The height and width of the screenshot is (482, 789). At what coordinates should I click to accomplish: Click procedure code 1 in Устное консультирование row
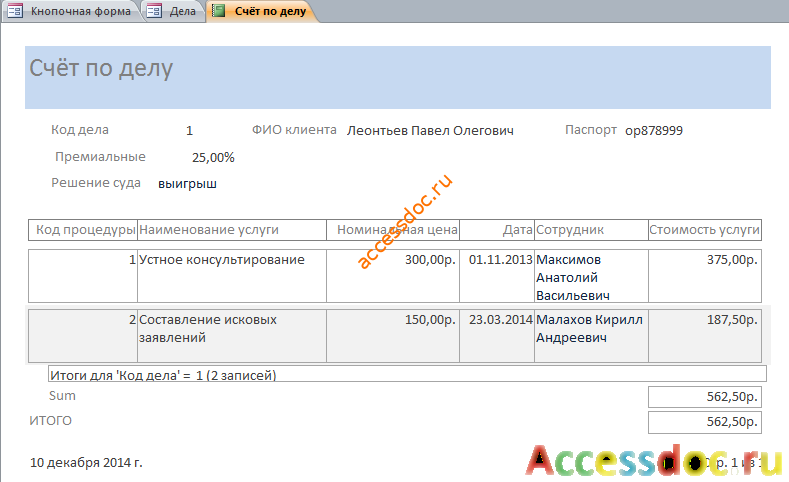pyautogui.click(x=83, y=276)
